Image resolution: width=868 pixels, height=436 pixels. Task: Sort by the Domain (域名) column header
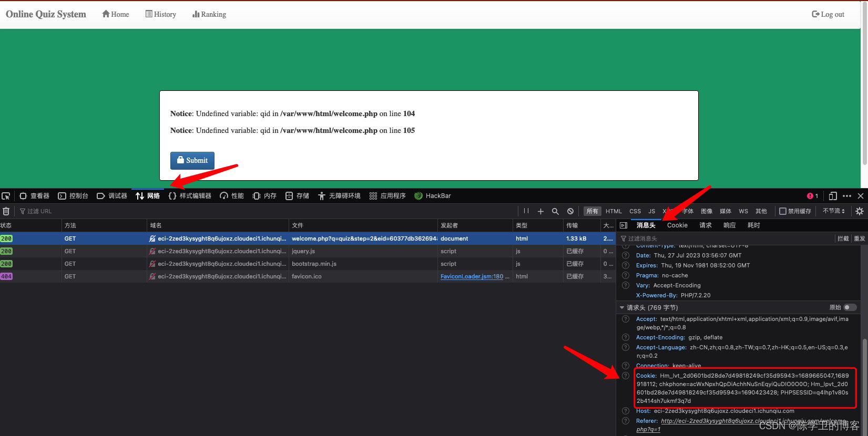(218, 225)
